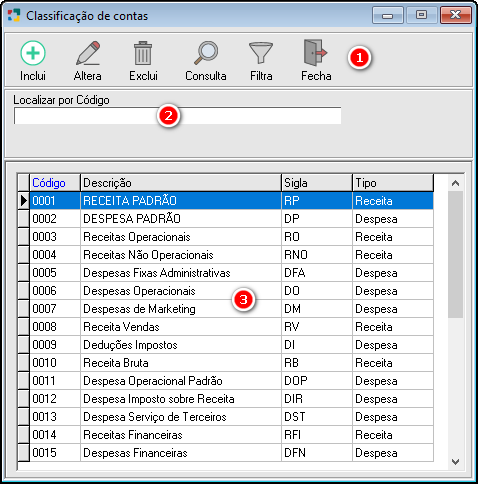Click the Inclui green plus icon
Screen dimensions: 478x484
(x=33, y=53)
